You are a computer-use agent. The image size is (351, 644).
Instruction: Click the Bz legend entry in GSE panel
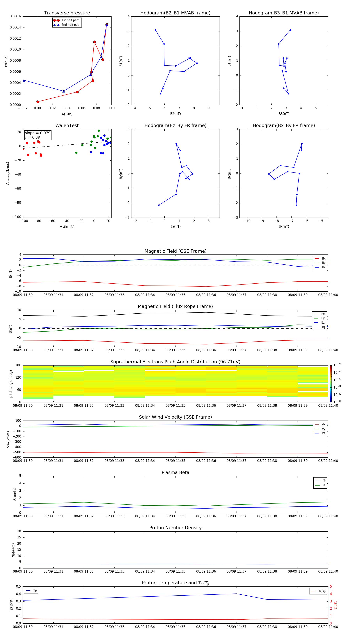pos(320,267)
